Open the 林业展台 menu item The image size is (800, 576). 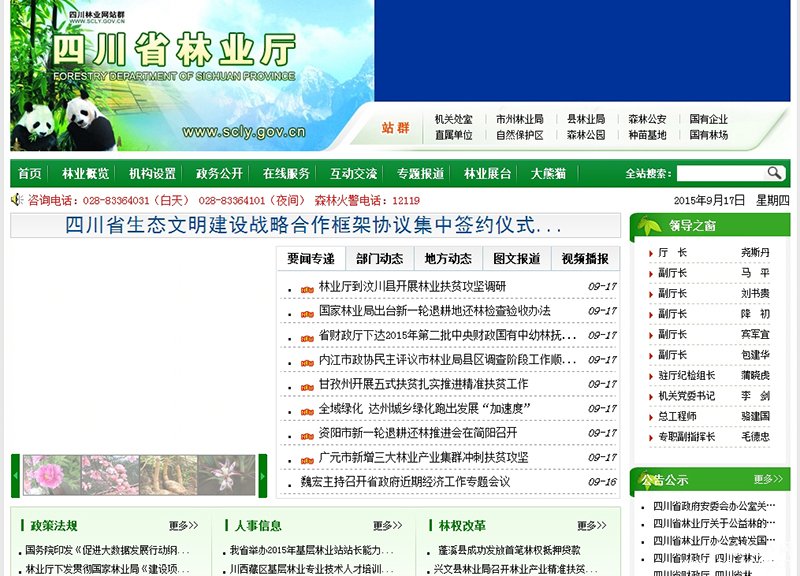pyautogui.click(x=487, y=173)
